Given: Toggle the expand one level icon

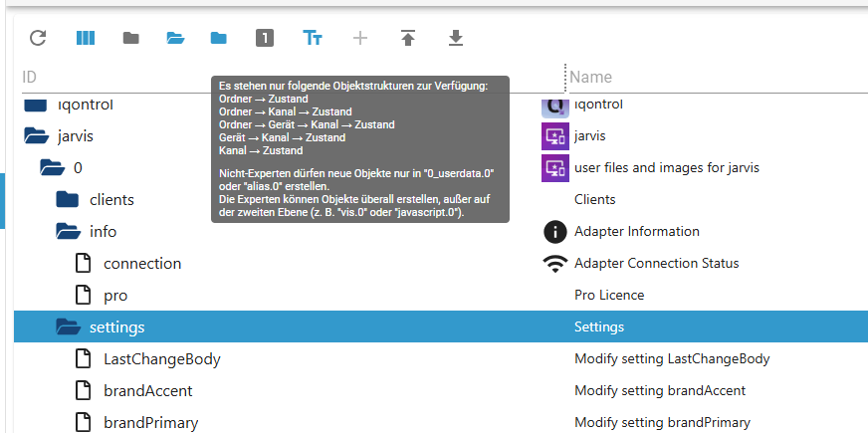Looking at the screenshot, I should pyautogui.click(x=264, y=39).
